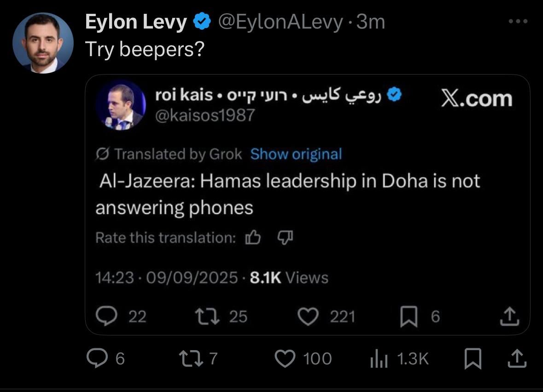Open the quoted Al-Jazeera tweet text
The width and height of the screenshot is (543, 392).
click(x=288, y=194)
